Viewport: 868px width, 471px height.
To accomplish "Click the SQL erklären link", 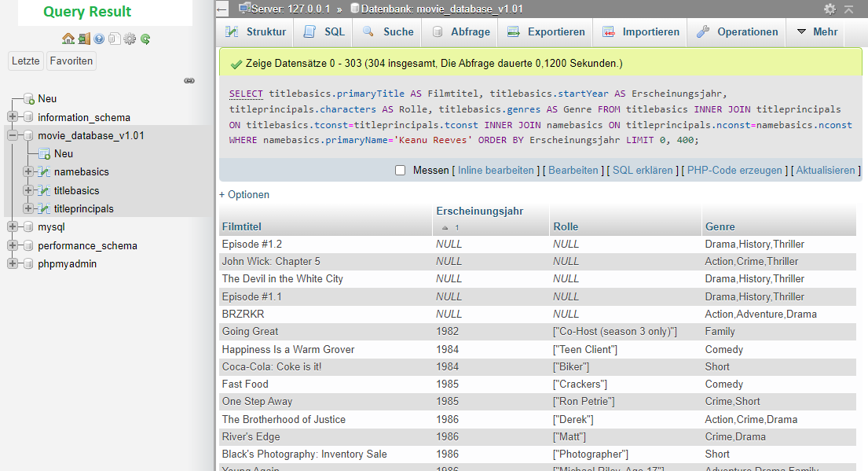I will pos(643,171).
